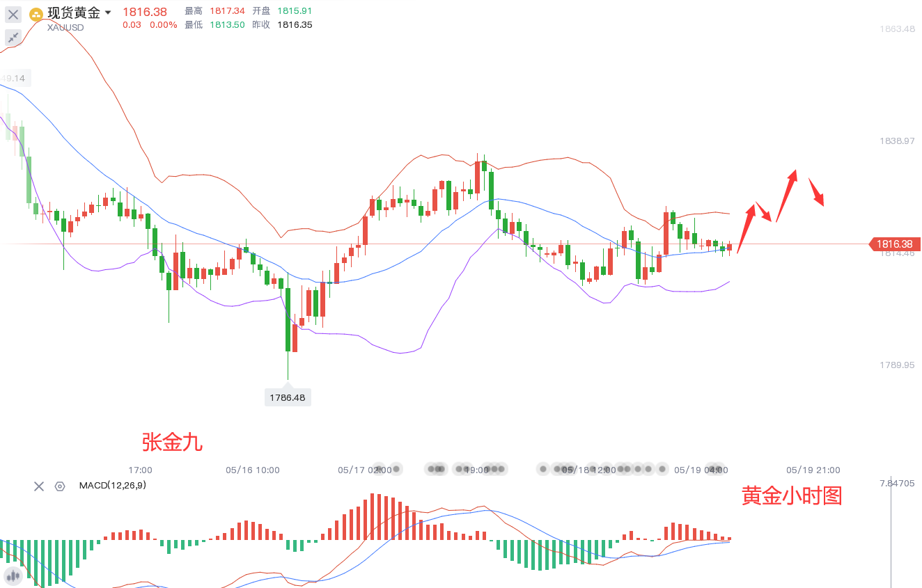This screenshot has width=922, height=588.
Task: Click the 17:00 time axis label
Action: pyautogui.click(x=140, y=470)
